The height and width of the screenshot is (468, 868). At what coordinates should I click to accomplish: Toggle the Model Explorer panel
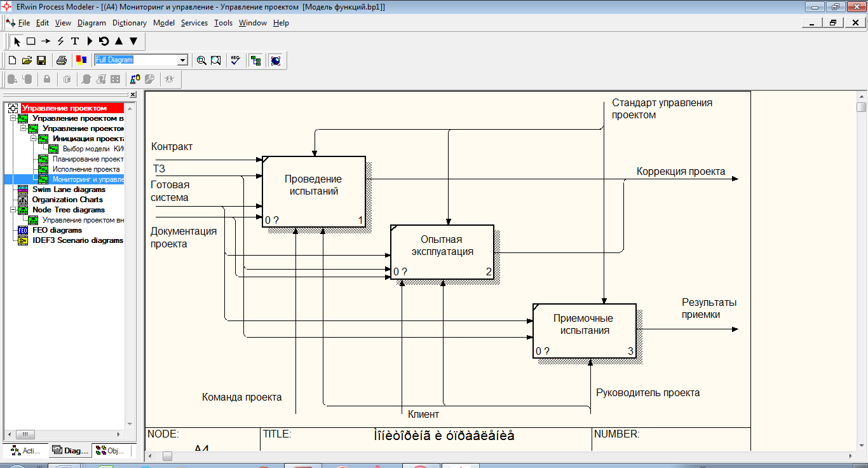tap(256, 60)
